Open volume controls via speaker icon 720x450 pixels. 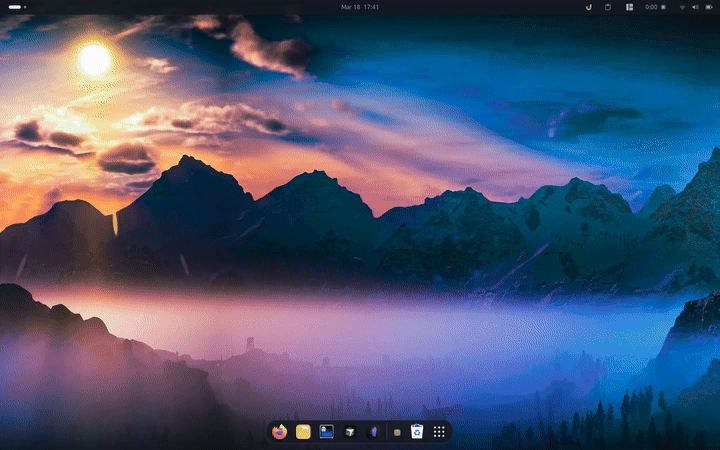point(694,7)
